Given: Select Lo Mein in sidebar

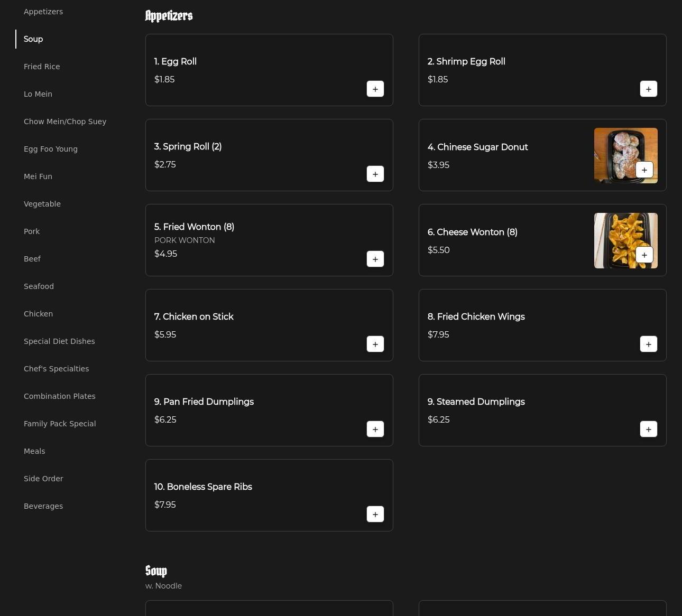Looking at the screenshot, I should pos(38,94).
